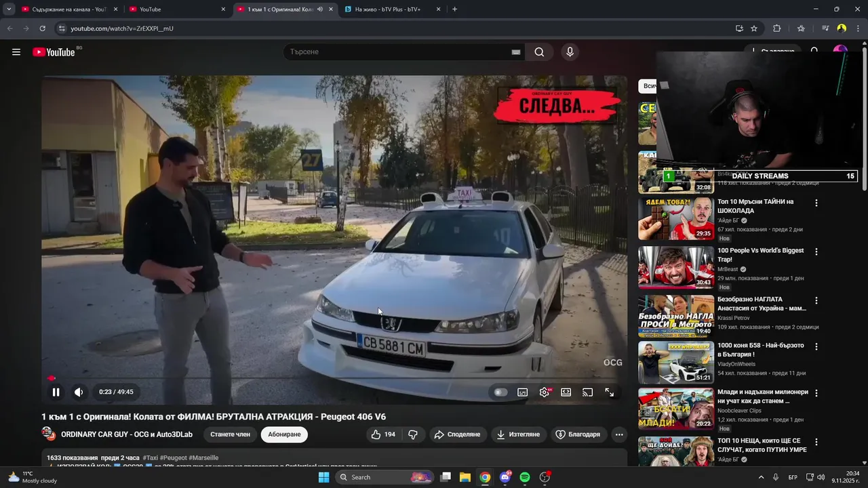868x488 pixels.
Task: Open the 1000 коня Б58 thumbnail
Action: [676, 362]
